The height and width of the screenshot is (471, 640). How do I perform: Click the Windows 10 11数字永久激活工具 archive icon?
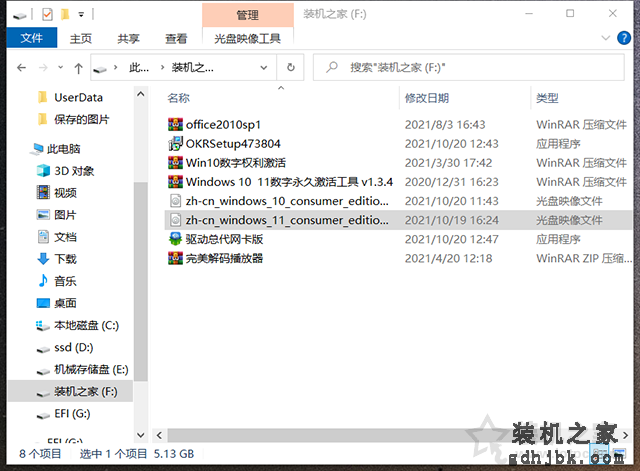pyautogui.click(x=175, y=182)
